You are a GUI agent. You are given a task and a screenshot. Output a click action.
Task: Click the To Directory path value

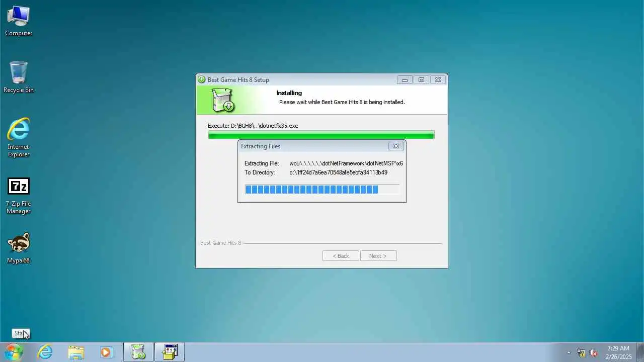point(338,172)
